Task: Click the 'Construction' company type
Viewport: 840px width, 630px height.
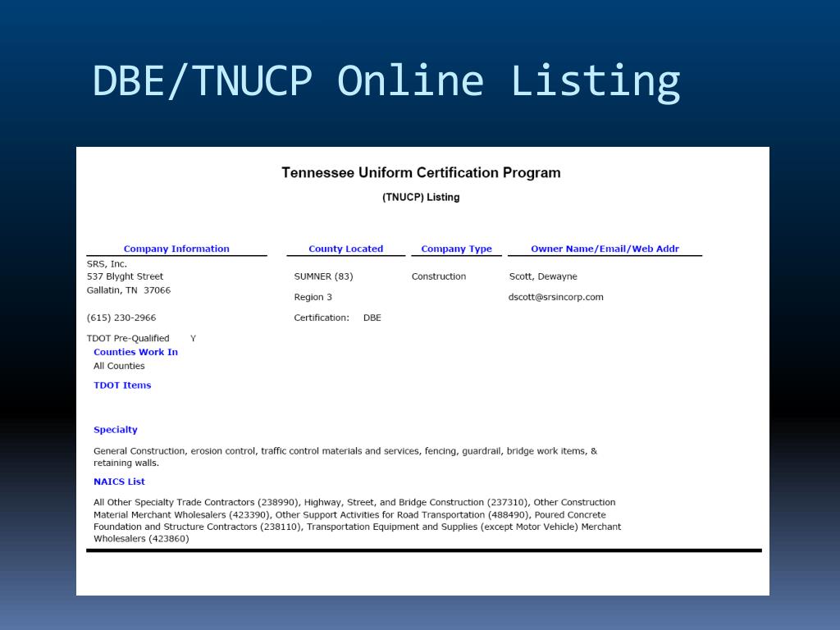Action: click(x=439, y=276)
